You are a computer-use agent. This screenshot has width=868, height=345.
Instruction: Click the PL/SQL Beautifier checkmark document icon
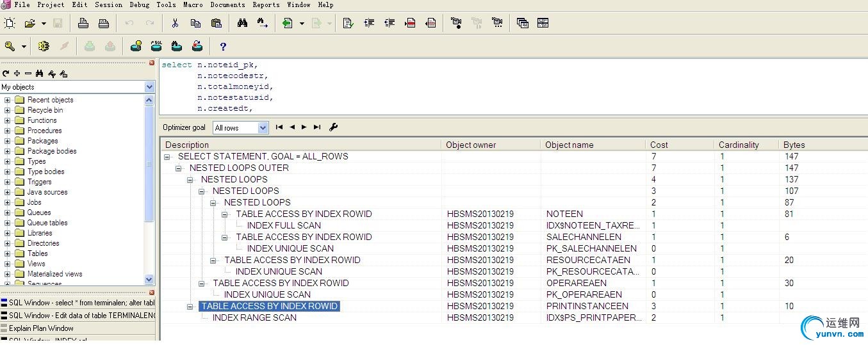pos(348,24)
